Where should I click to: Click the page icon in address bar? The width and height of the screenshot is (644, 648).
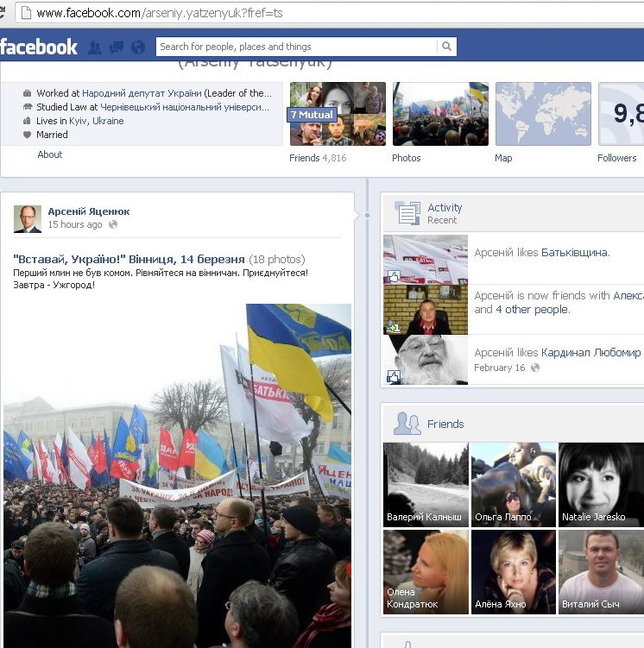click(24, 13)
